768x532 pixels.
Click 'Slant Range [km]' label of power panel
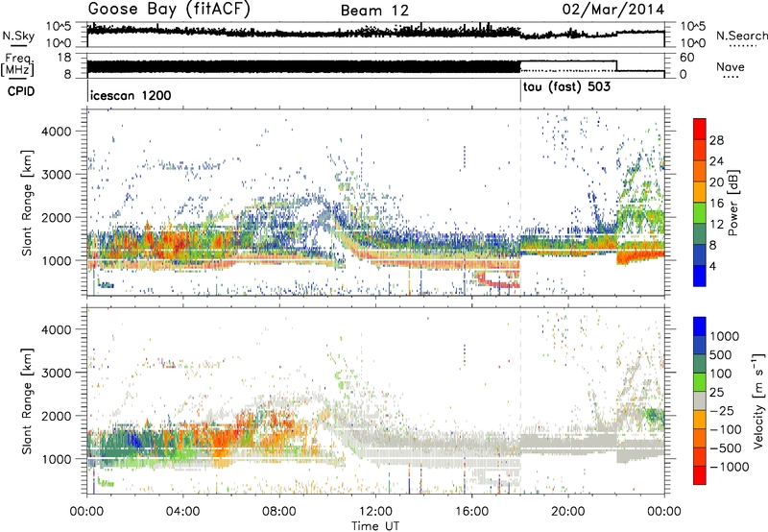(27, 203)
